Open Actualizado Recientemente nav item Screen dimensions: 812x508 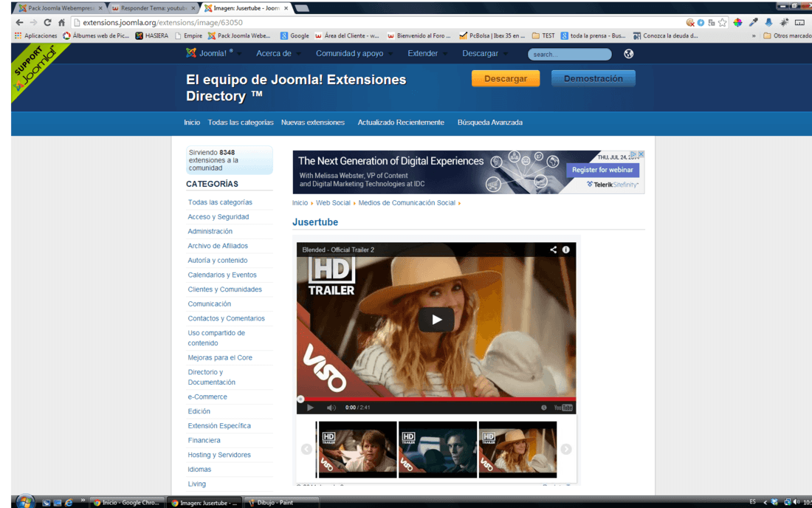point(401,123)
